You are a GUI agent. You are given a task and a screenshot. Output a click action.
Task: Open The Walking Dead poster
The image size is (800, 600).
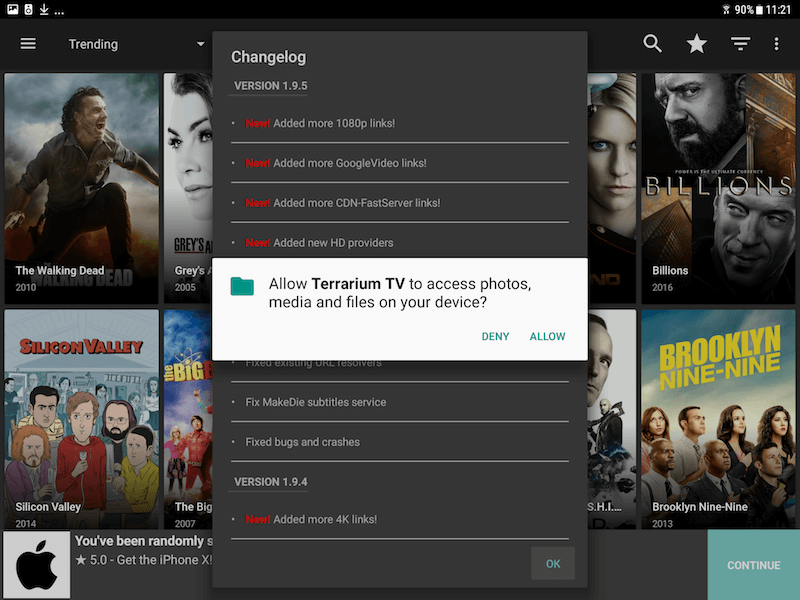tap(82, 188)
